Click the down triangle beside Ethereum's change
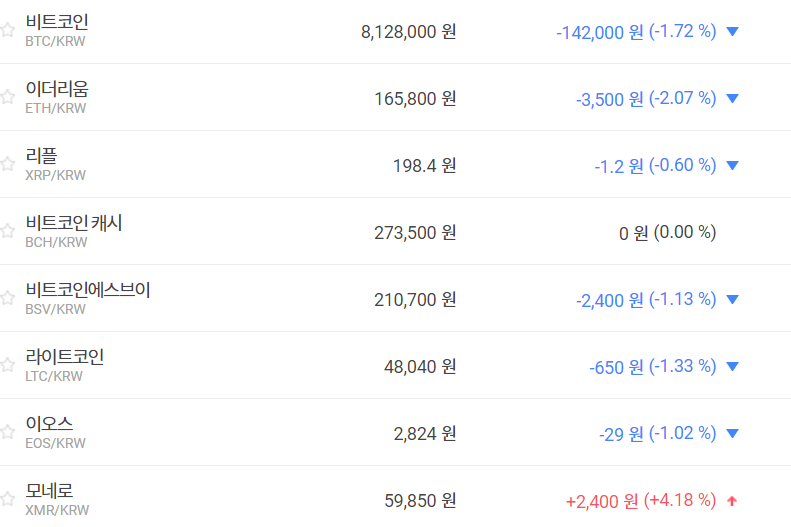Image resolution: width=791 pixels, height=527 pixels. tap(732, 98)
